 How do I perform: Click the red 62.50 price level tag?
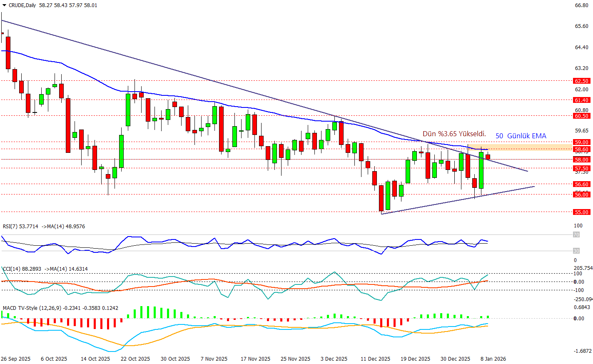581,81
